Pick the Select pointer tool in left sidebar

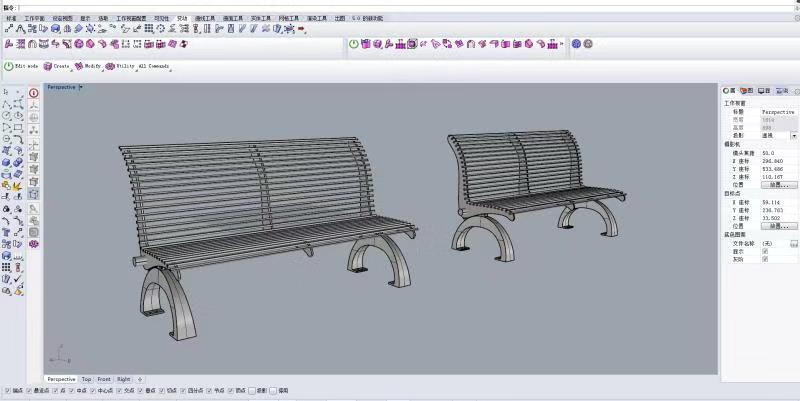point(6,92)
